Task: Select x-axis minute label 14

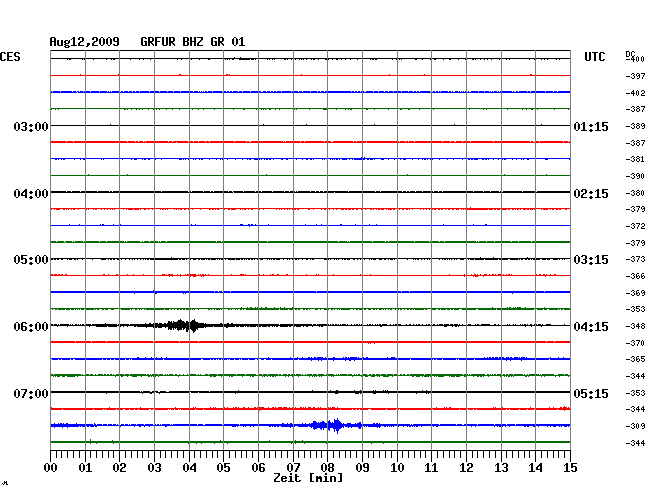Action: tap(535, 467)
